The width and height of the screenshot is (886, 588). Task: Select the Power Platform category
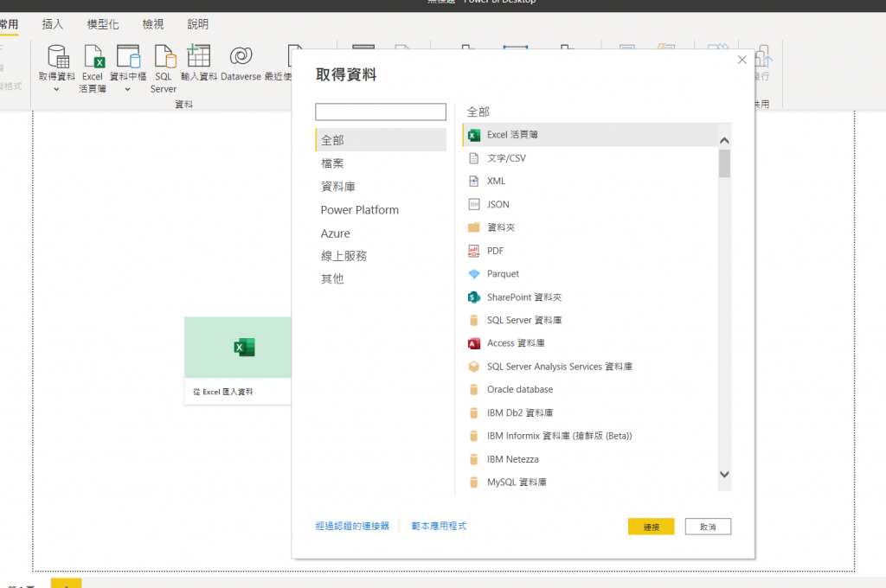pos(359,209)
